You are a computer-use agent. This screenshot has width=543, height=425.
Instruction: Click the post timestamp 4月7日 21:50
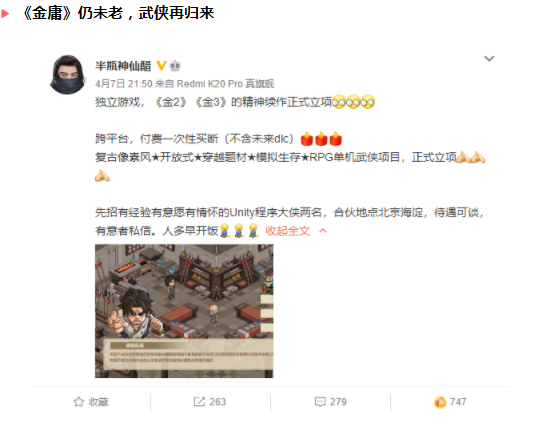[x=124, y=84]
